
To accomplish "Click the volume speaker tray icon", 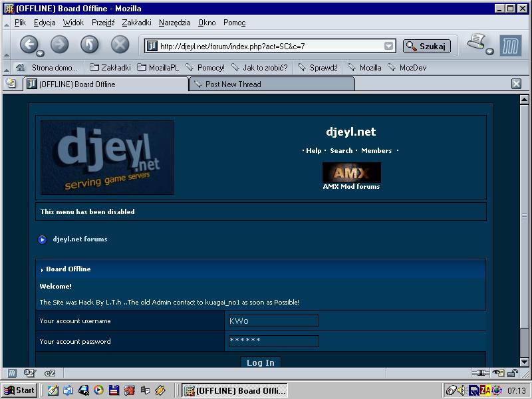I will point(461,390).
